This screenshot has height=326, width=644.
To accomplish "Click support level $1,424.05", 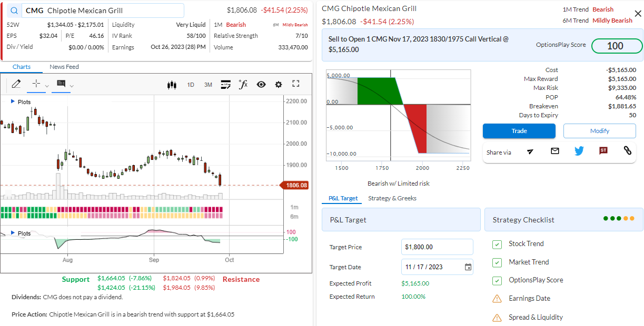I will coord(111,288).
